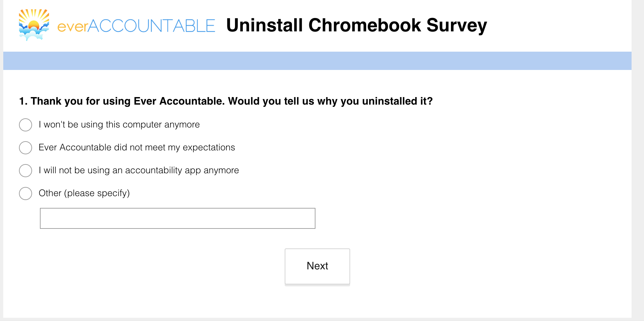The image size is (644, 321).
Task: Click the word "Next" inside the button
Action: 317,266
